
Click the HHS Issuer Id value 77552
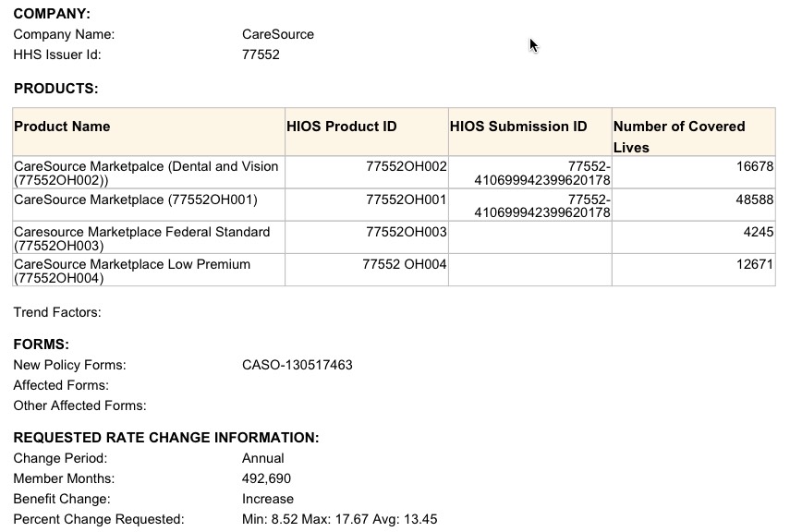coord(261,54)
